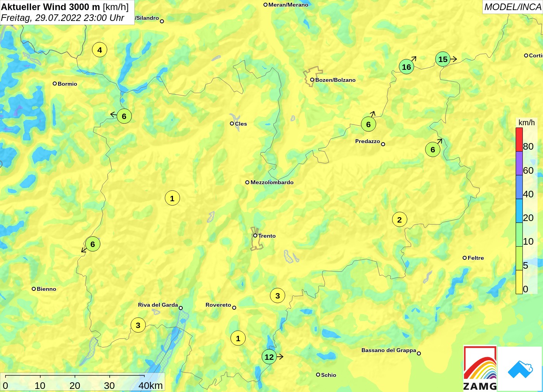The height and width of the screenshot is (392, 543).
Task: Click the Bormio city dot
Action: coord(55,83)
